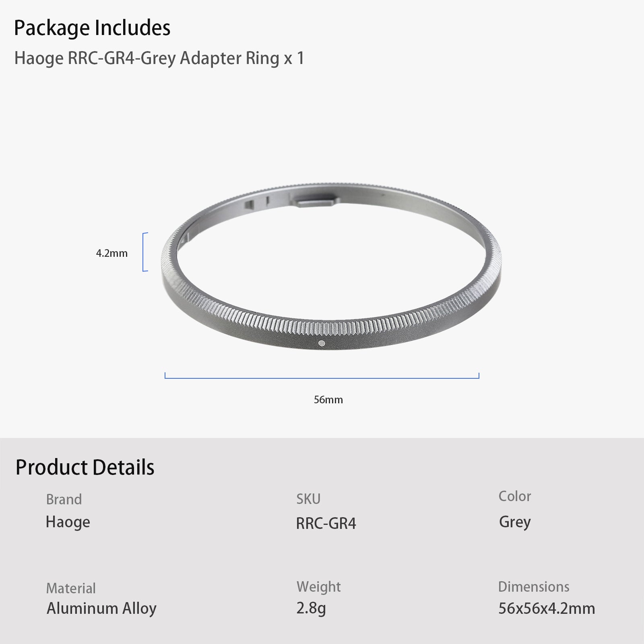
Task: Select the dimensions value "56x56x4.2mm"
Action: pyautogui.click(x=547, y=608)
